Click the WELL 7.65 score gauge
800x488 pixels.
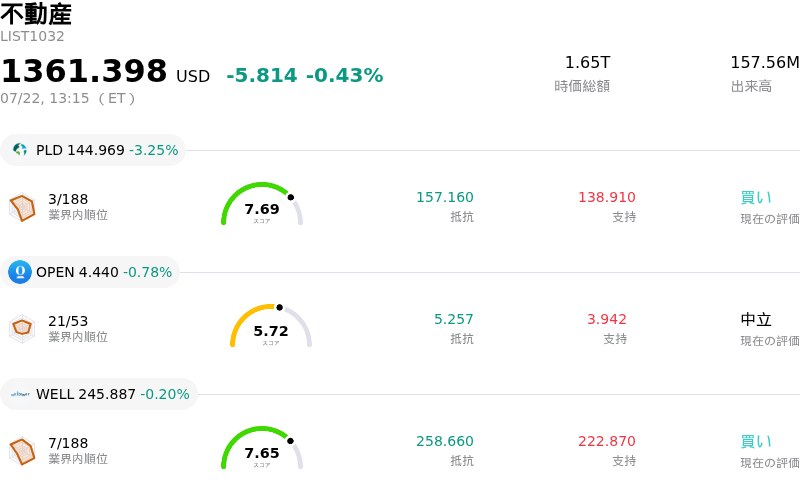pyautogui.click(x=262, y=448)
